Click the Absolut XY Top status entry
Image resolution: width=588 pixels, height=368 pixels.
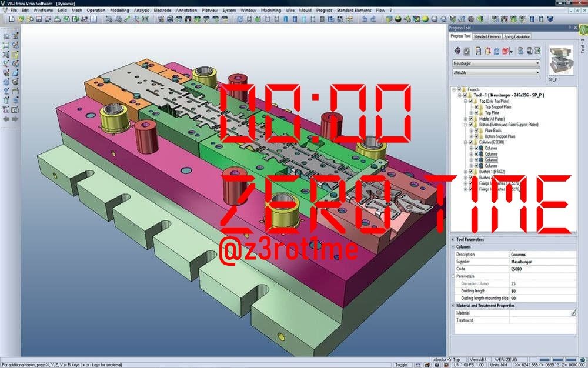pos(446,359)
